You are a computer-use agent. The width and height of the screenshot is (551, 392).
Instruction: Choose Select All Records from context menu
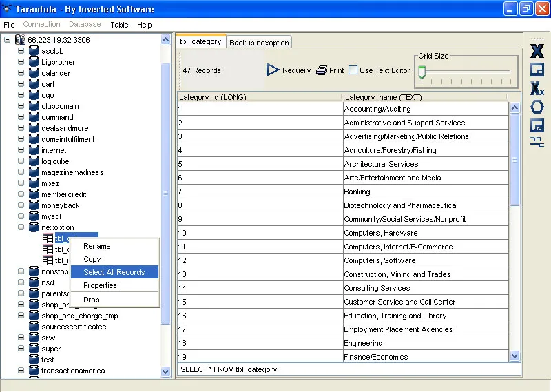(x=114, y=272)
